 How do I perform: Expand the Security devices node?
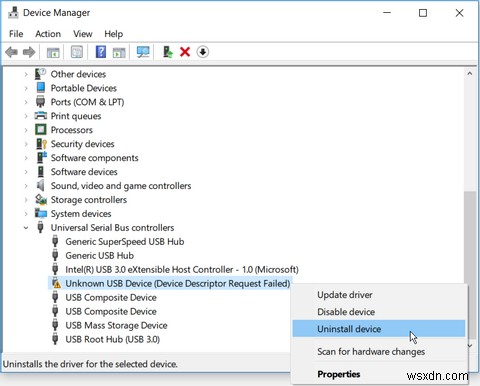pos(26,144)
